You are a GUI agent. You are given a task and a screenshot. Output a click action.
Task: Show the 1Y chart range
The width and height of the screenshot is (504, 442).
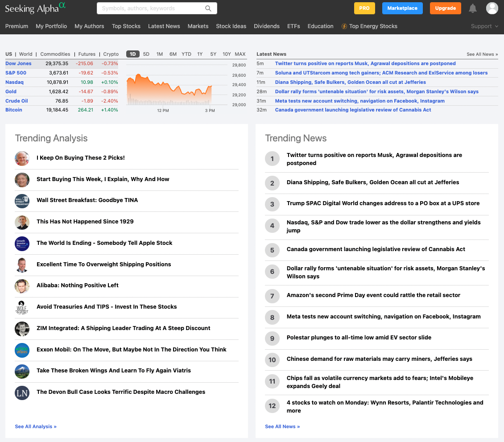[200, 54]
